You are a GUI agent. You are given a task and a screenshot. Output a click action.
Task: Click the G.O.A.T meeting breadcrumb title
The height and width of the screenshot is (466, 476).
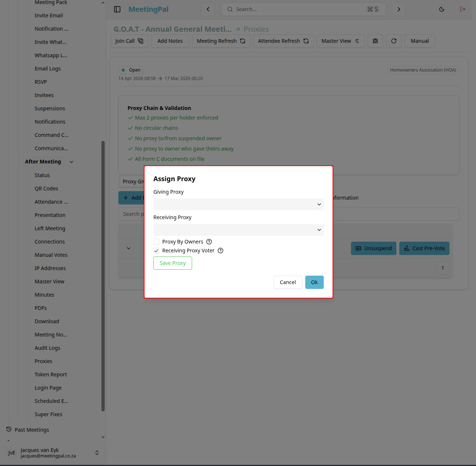(x=173, y=29)
